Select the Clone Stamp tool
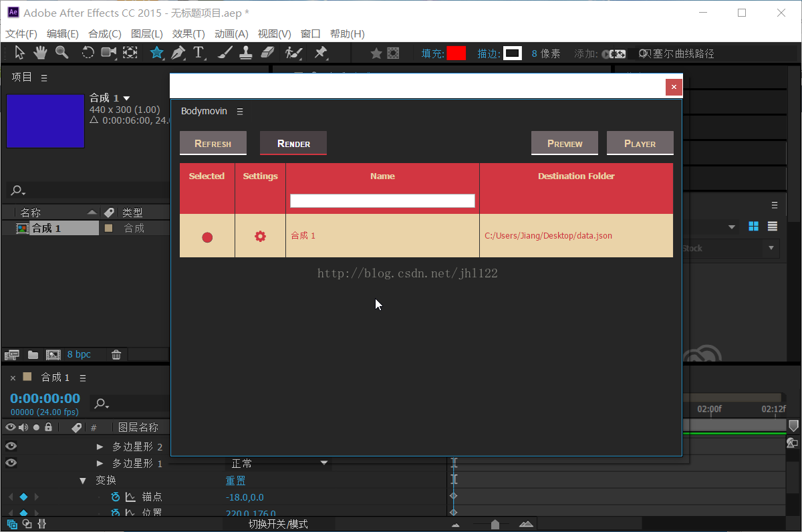802x532 pixels. click(x=246, y=53)
